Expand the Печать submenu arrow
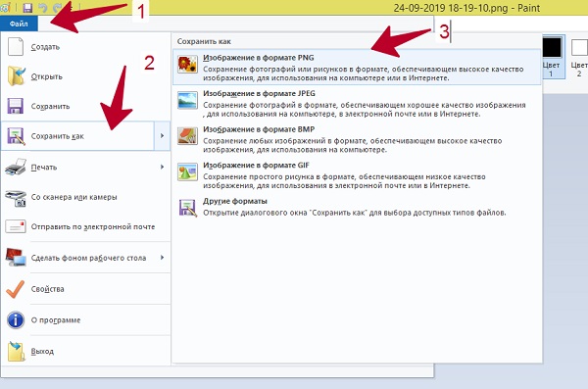This screenshot has width=588, height=389. click(162, 167)
